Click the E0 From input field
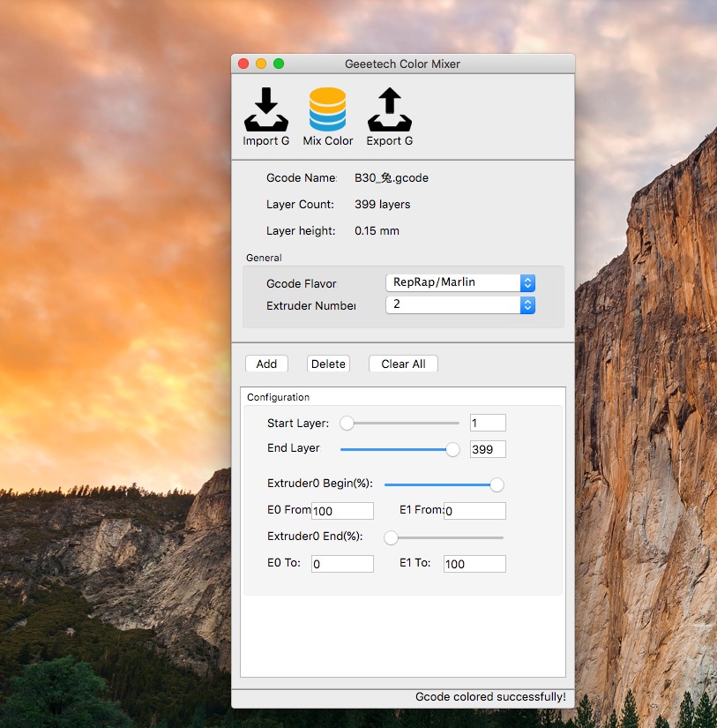 342,511
